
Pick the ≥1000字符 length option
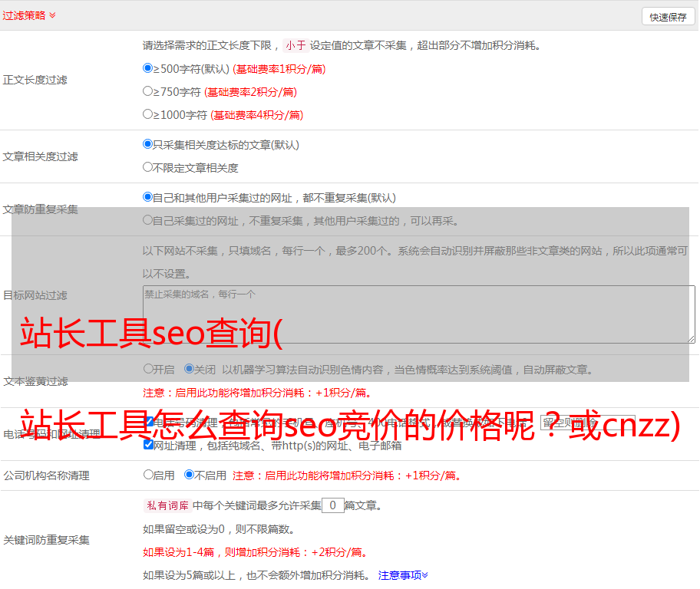pos(148,114)
